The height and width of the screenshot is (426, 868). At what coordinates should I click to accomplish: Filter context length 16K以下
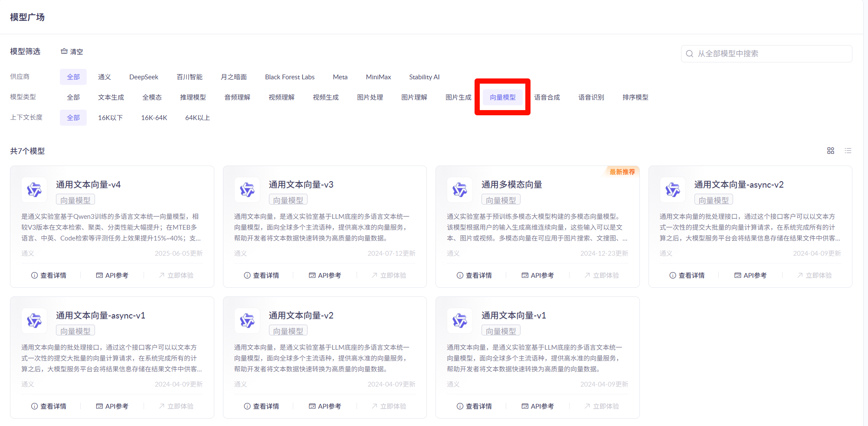tap(110, 118)
